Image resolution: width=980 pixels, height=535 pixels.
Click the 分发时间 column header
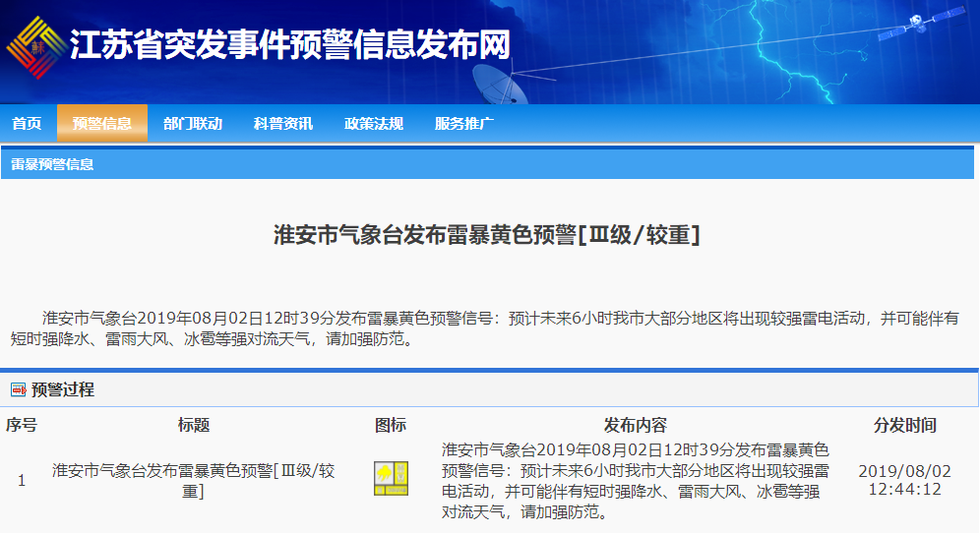(904, 426)
